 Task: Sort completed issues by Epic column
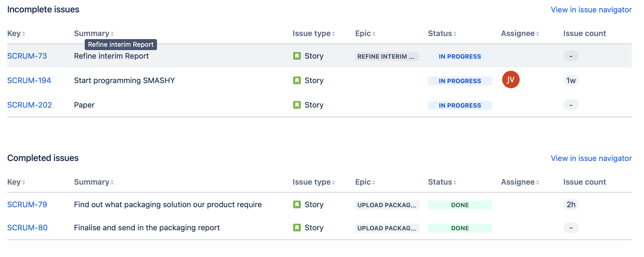click(365, 182)
